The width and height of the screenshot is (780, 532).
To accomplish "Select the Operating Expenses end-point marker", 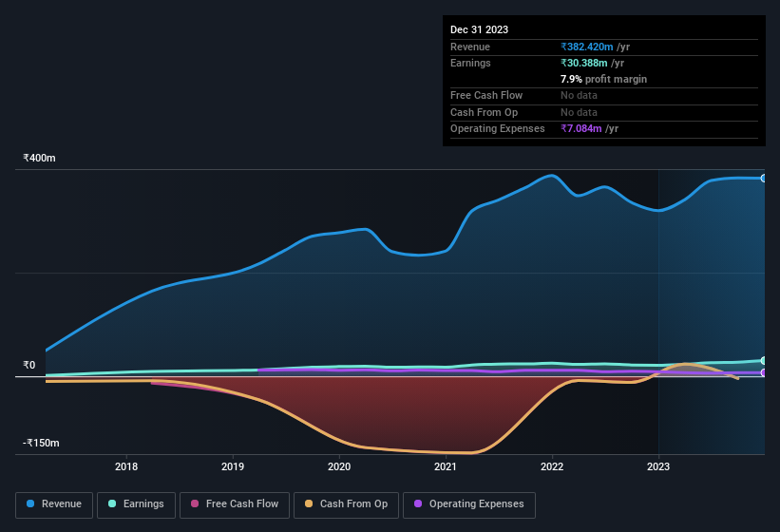I will point(764,372).
